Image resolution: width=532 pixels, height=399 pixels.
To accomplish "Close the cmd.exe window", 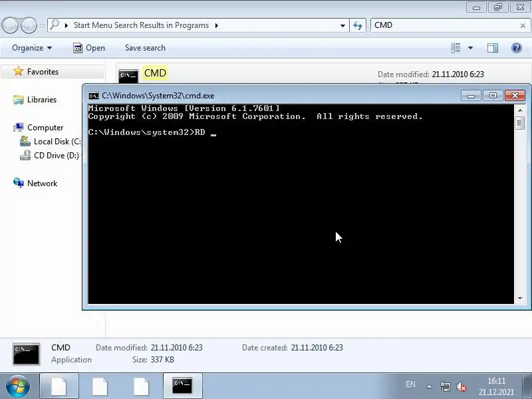I will tap(515, 96).
